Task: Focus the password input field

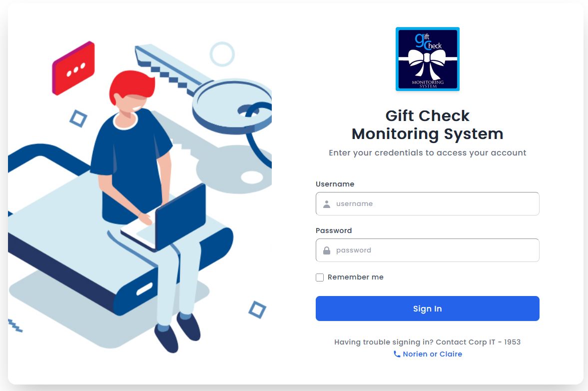Action: point(435,250)
